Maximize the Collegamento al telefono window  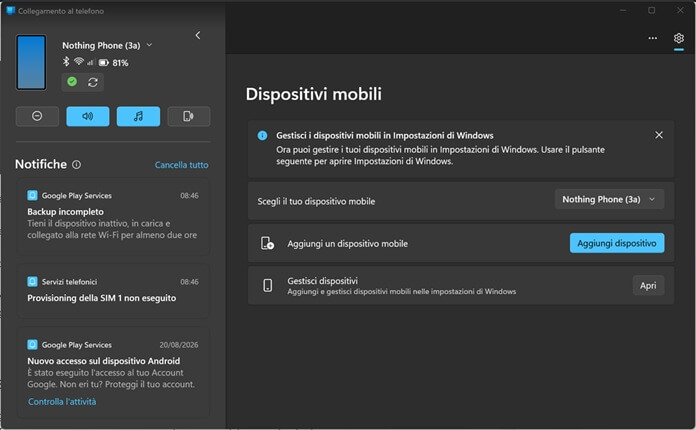652,10
